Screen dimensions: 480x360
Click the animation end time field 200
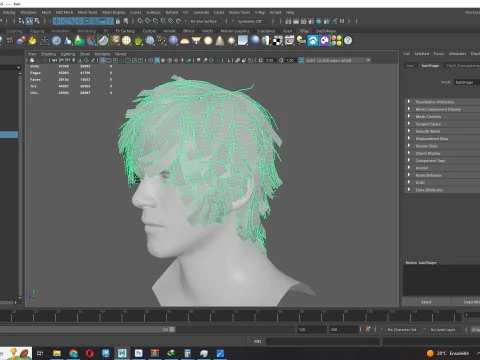343,329
